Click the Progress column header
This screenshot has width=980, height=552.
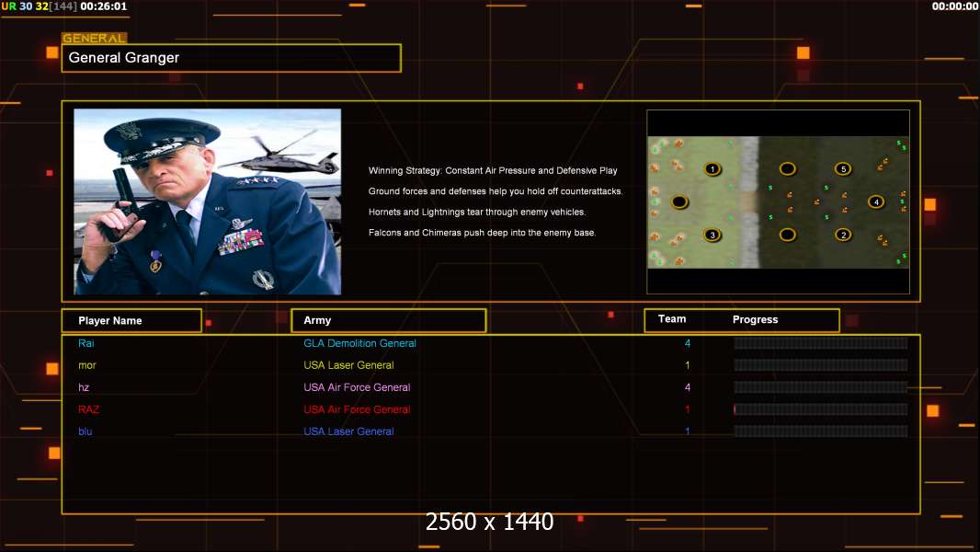(x=755, y=319)
